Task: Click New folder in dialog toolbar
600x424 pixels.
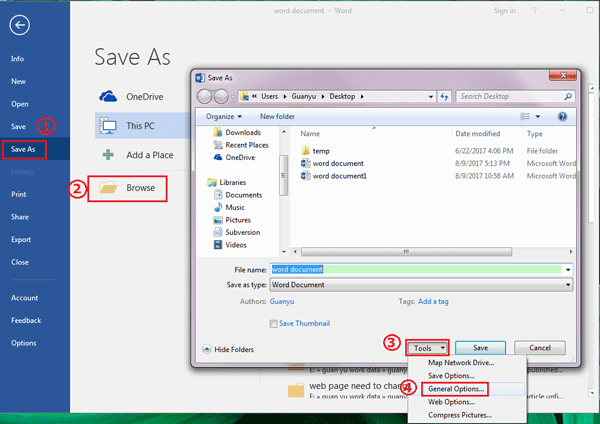Action: 277,116
